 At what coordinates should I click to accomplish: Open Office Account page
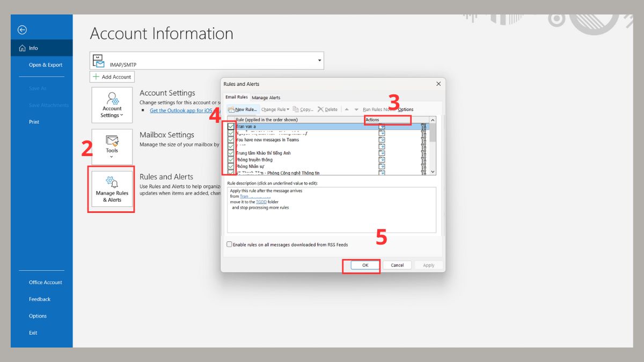coord(46,282)
